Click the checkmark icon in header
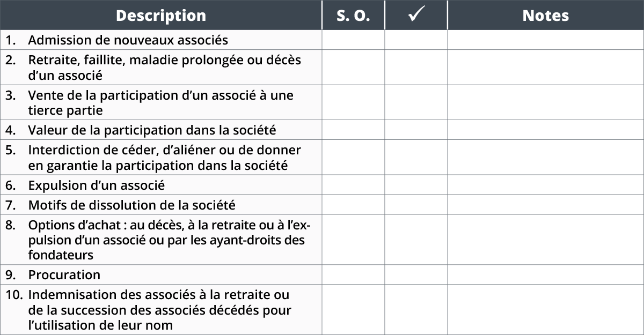This screenshot has height=335, width=644. coord(416,15)
